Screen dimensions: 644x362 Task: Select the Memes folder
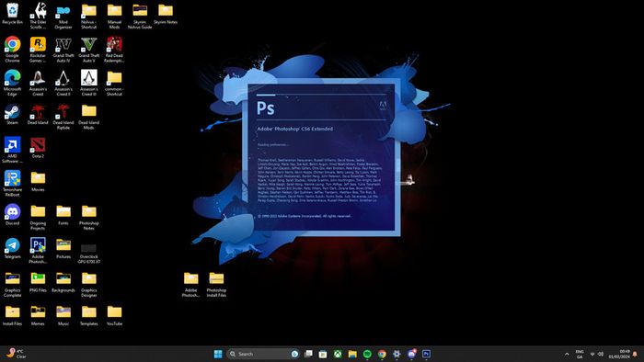[x=38, y=316]
